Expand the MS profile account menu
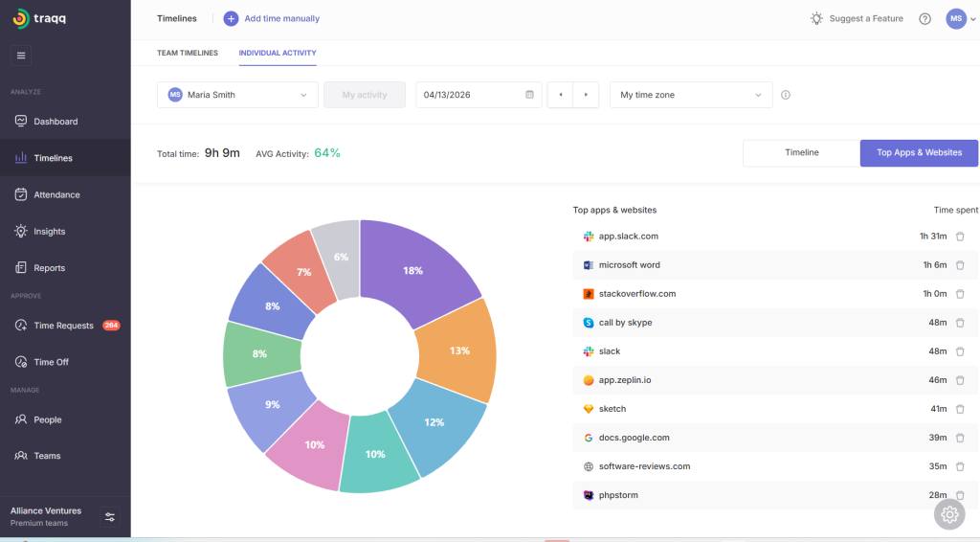 [x=960, y=18]
